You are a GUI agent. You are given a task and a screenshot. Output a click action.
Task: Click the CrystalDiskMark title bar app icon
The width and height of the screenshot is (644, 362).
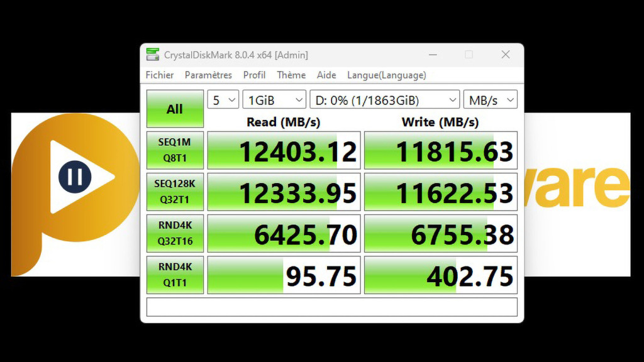[x=153, y=55]
